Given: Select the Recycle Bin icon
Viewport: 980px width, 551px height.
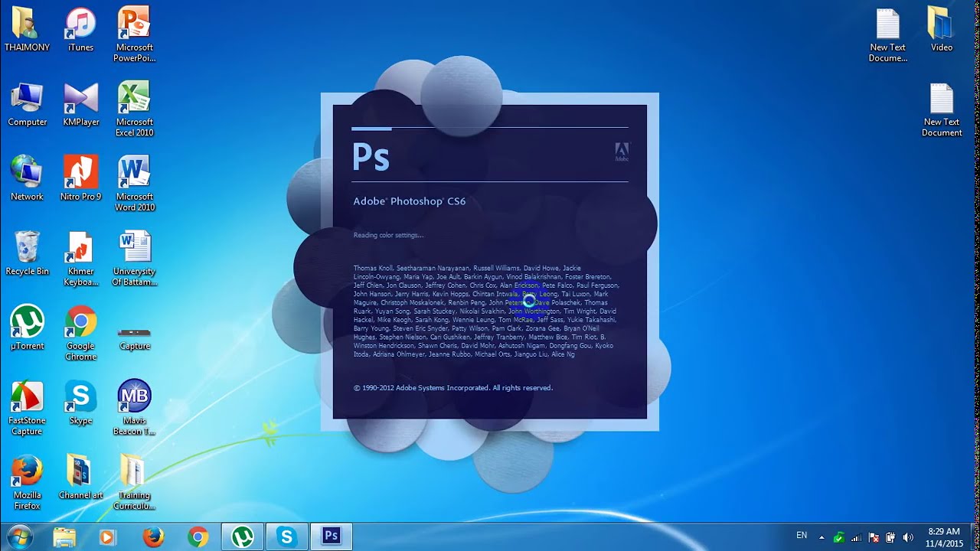Looking at the screenshot, I should (x=27, y=254).
